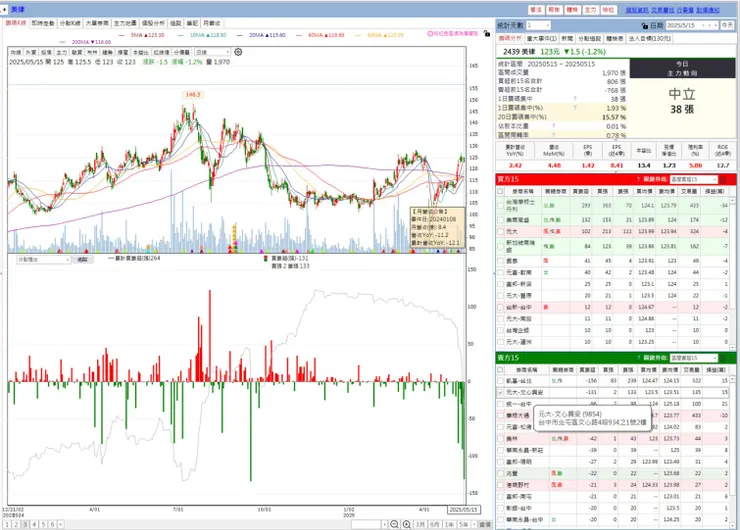Go to chart page 1

[7, 524]
